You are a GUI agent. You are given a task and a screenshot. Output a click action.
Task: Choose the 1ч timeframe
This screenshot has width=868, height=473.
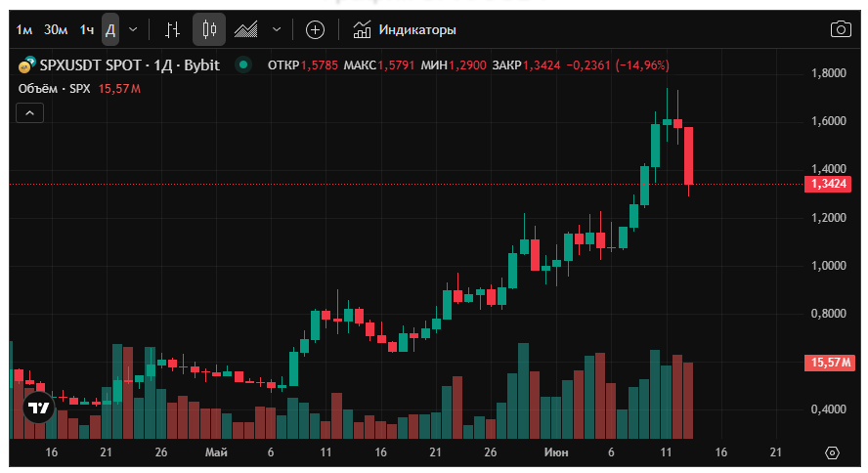click(87, 30)
